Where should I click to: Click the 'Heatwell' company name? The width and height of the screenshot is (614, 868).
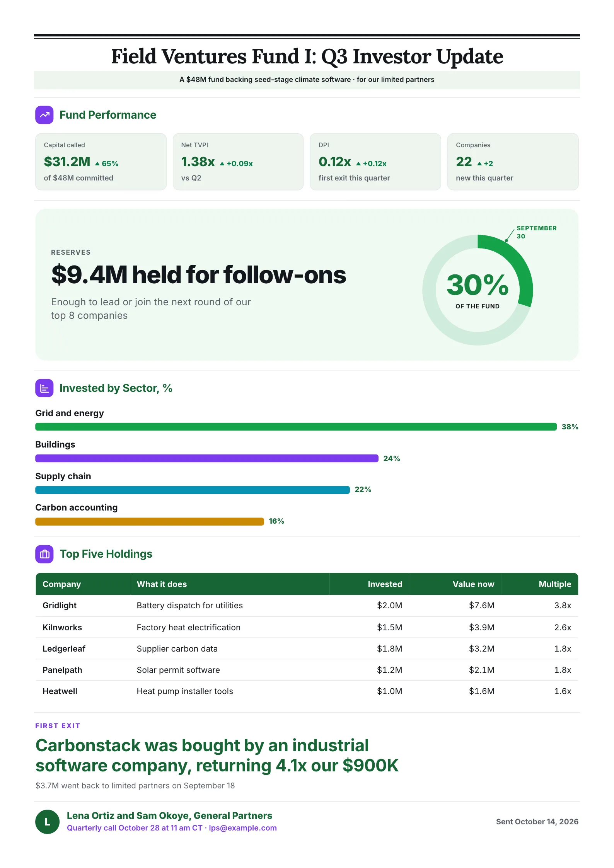pos(60,691)
